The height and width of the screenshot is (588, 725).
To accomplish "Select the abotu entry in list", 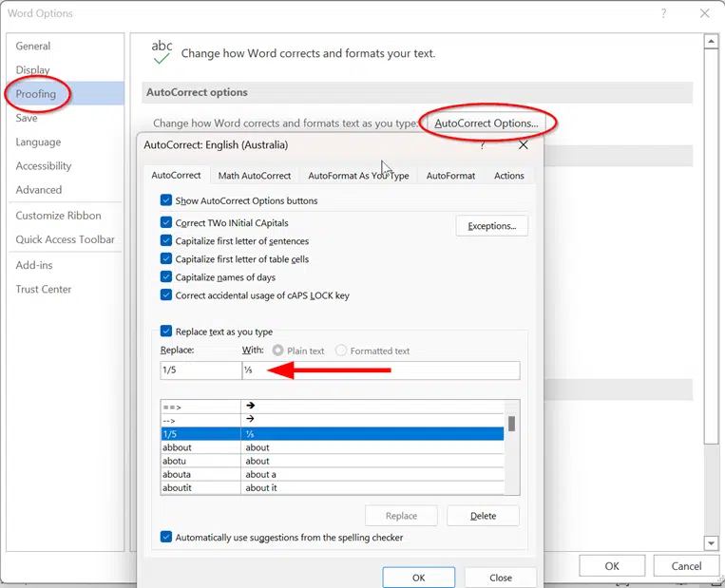I will [x=332, y=461].
